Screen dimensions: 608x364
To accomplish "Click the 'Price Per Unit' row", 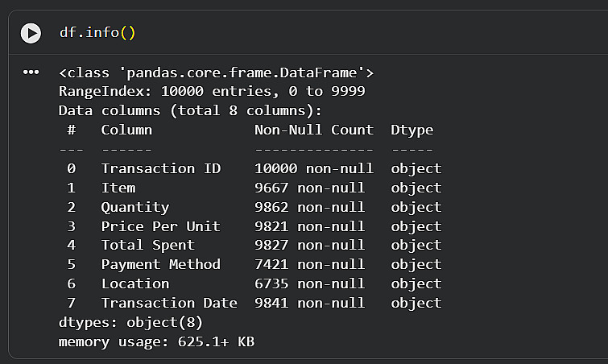I will (x=160, y=226).
